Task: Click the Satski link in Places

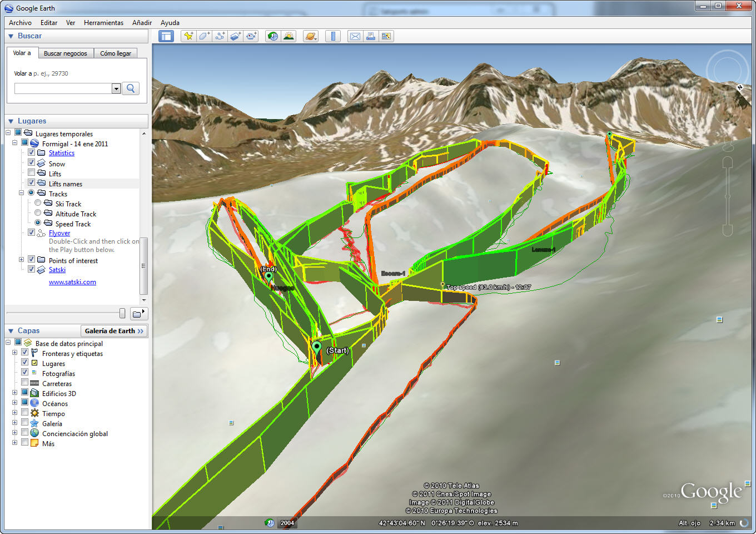Action: (57, 270)
